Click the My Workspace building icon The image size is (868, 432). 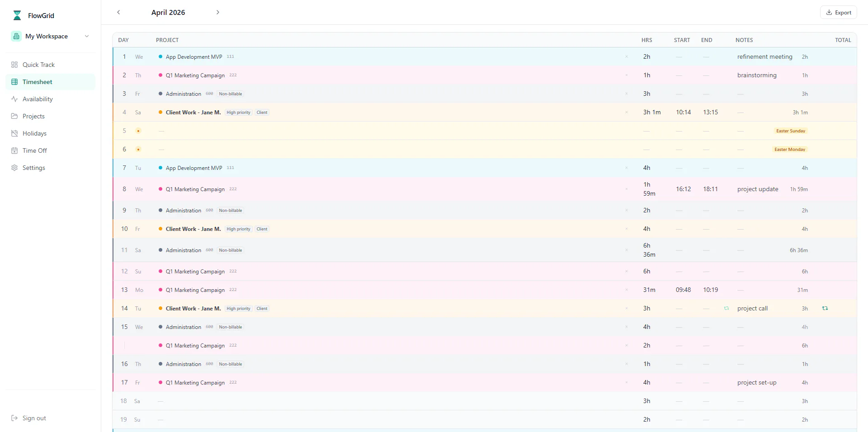coord(16,36)
